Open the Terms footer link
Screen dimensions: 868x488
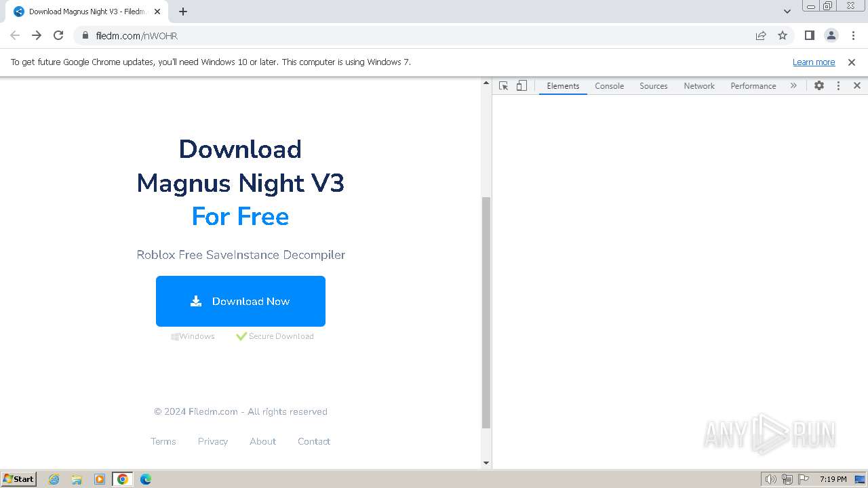tap(163, 441)
